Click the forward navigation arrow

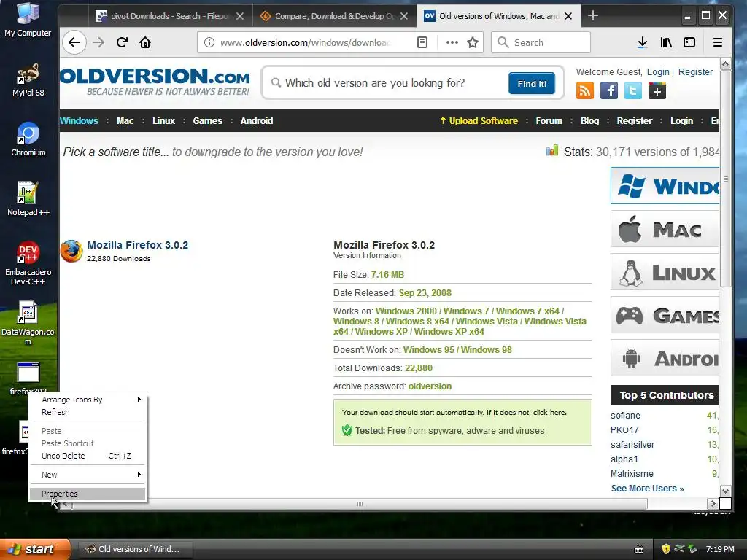point(98,42)
